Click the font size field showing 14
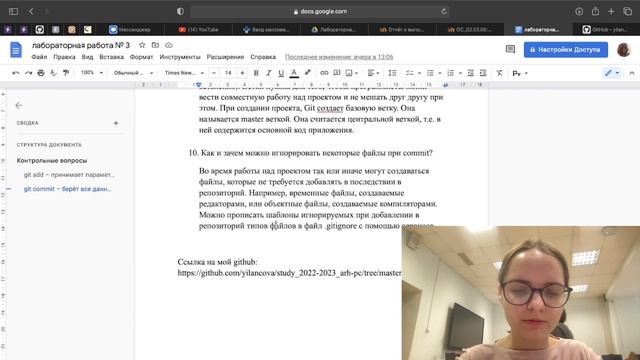Viewport: 640px width, 360px height. 228,73
